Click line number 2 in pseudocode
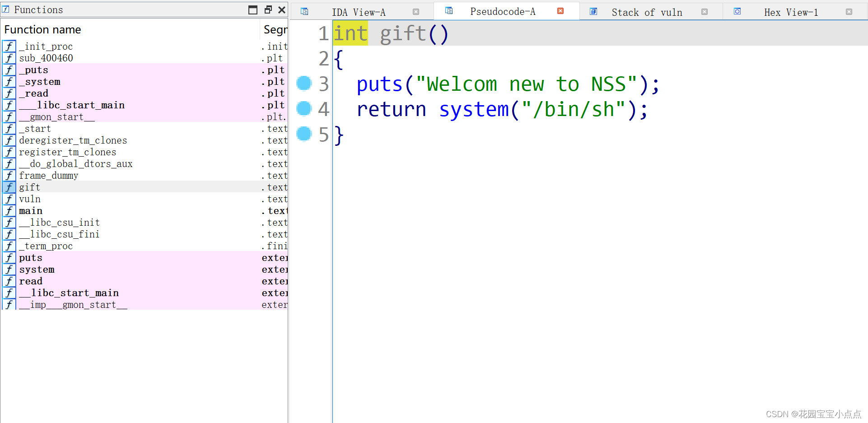The image size is (868, 423). (323, 59)
